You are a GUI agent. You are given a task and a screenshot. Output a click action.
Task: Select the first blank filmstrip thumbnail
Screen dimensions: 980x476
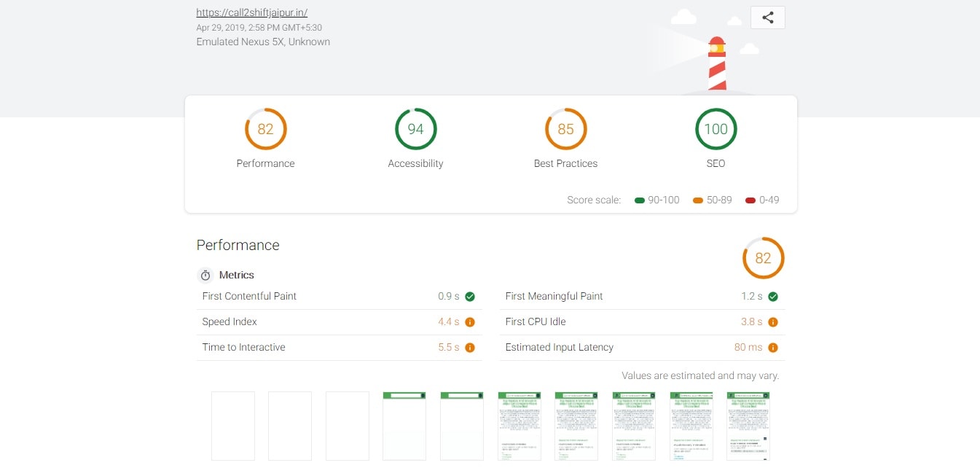[232, 426]
